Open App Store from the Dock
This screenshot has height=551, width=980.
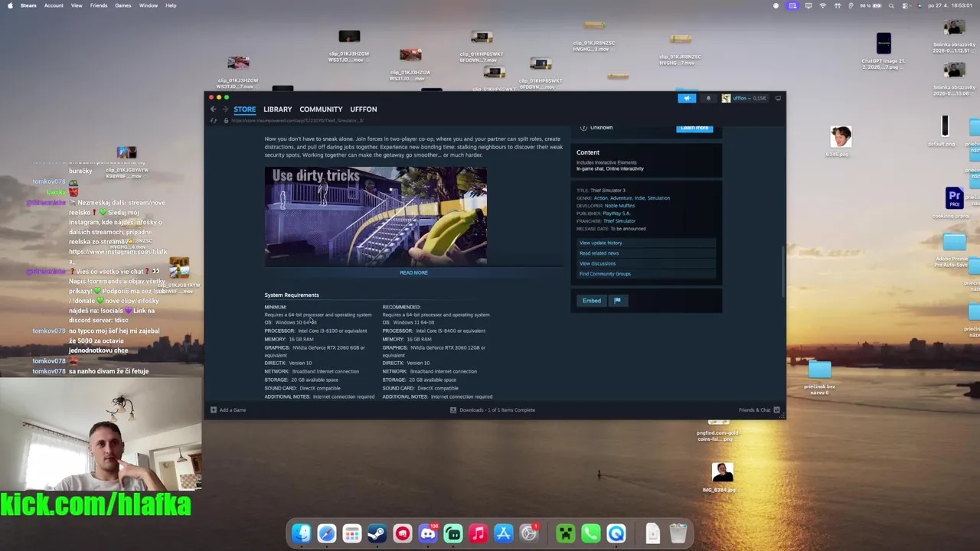[504, 533]
